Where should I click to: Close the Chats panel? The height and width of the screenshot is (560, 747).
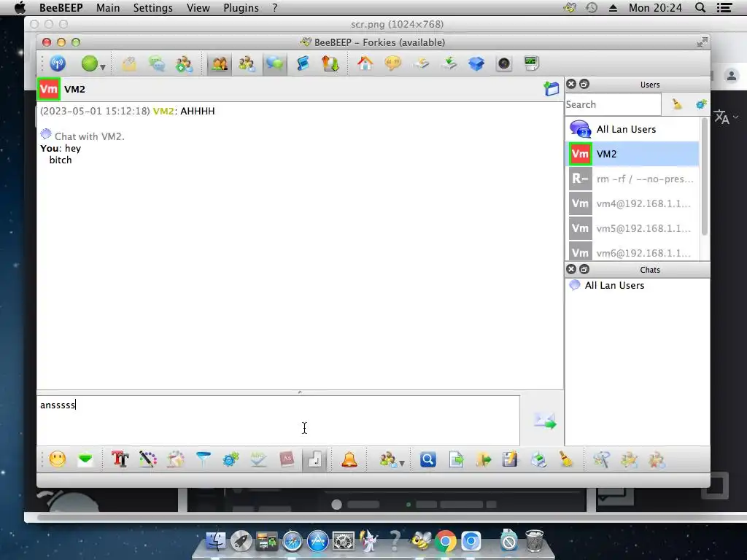[571, 270]
